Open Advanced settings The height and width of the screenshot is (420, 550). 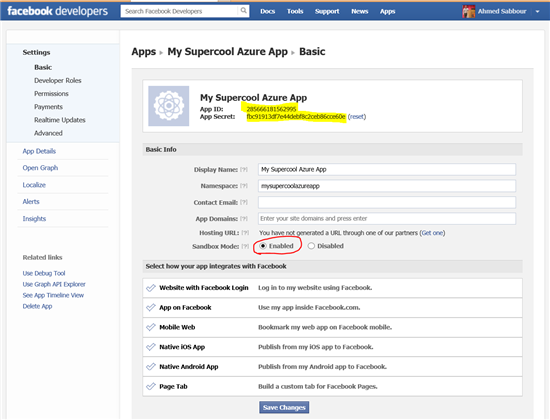pyautogui.click(x=48, y=133)
